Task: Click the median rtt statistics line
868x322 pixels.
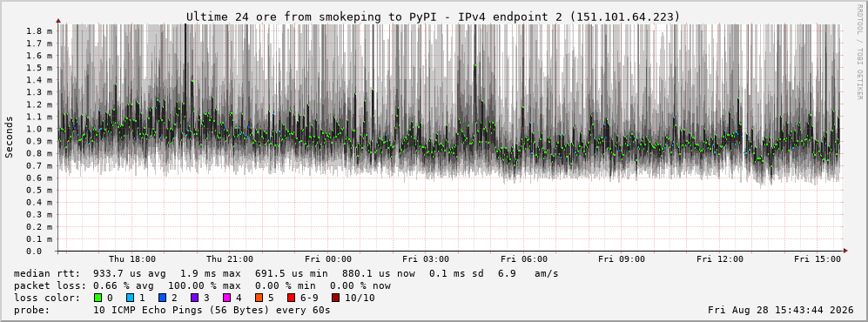Action: [x=286, y=273]
